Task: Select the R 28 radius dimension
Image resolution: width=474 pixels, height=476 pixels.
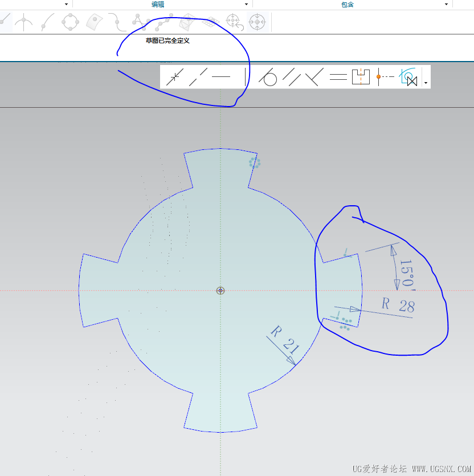Action: click(398, 306)
